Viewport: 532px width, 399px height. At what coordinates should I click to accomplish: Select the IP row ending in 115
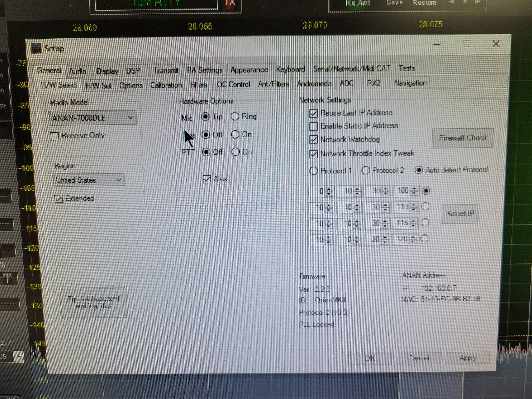click(425, 223)
